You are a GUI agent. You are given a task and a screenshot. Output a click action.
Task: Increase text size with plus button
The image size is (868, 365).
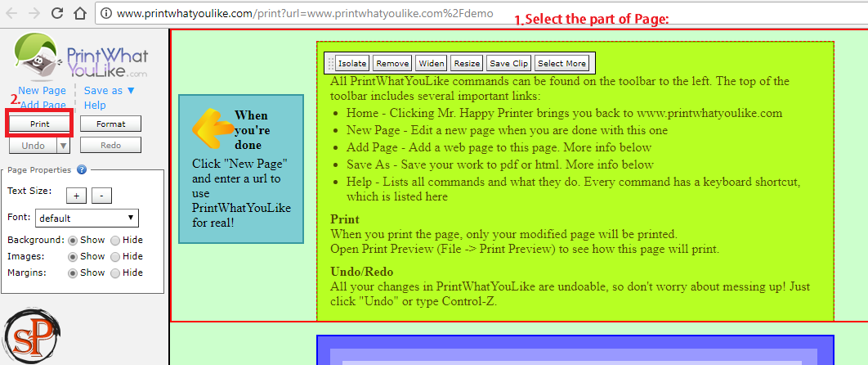click(76, 196)
